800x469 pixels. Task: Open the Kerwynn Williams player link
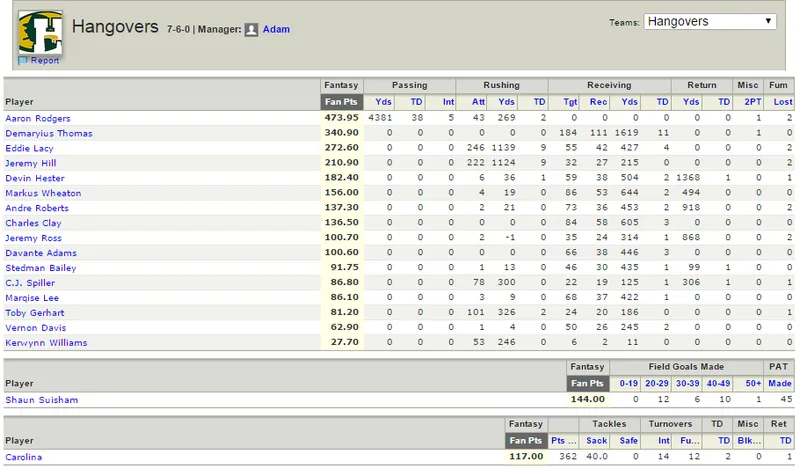pyautogui.click(x=46, y=342)
